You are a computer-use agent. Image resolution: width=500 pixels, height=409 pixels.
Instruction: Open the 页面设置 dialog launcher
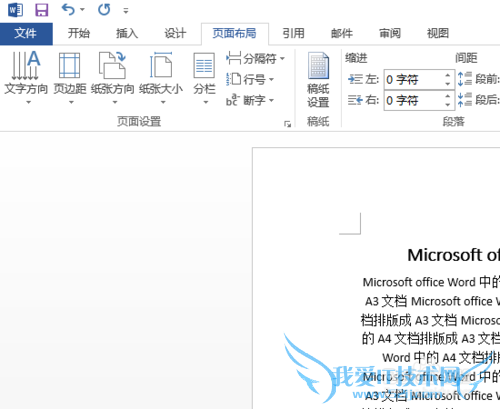[x=287, y=124]
